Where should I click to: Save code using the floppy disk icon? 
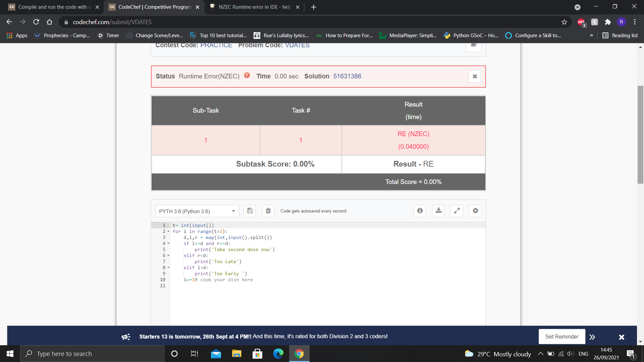pos(250,211)
